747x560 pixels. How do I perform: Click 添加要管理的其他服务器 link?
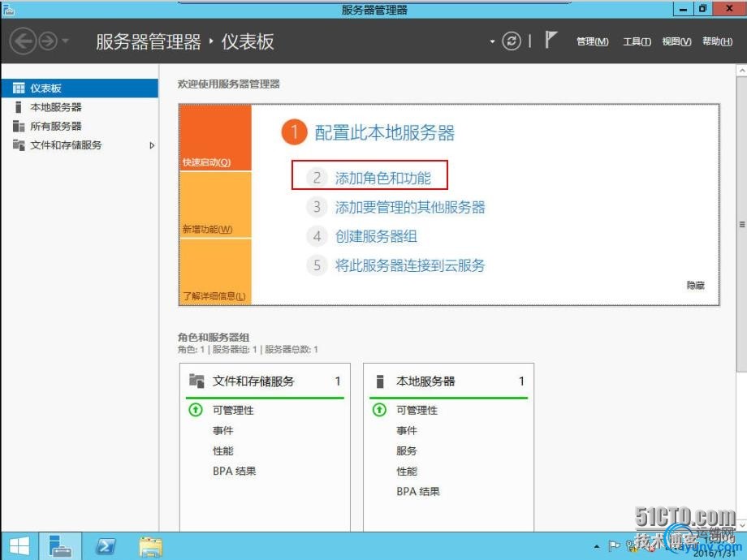pyautogui.click(x=410, y=207)
